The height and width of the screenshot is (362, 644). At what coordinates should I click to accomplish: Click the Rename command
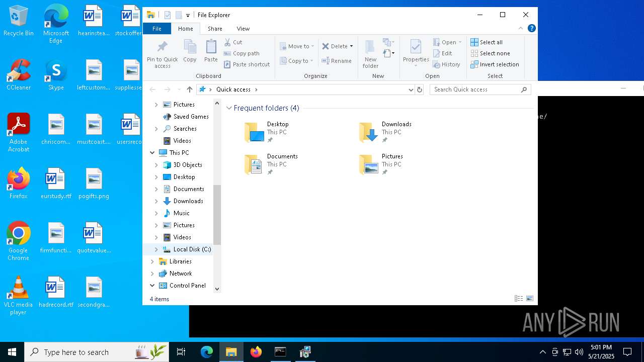tap(337, 61)
